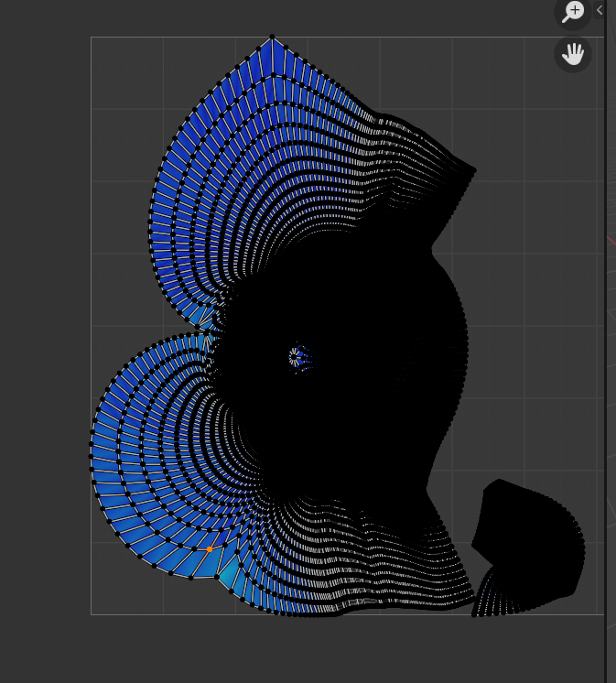Expand the sidebar with the chevron arrow

600,10
